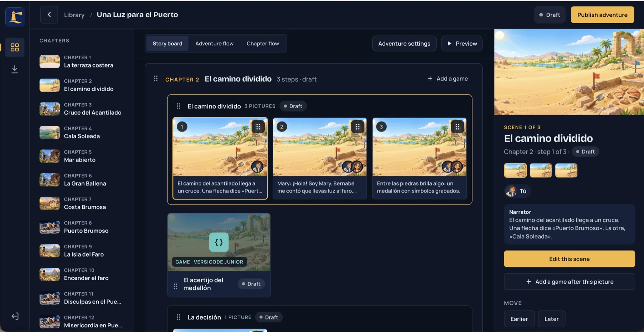Move scene Later
The width and height of the screenshot is (644, 332).
click(551, 319)
